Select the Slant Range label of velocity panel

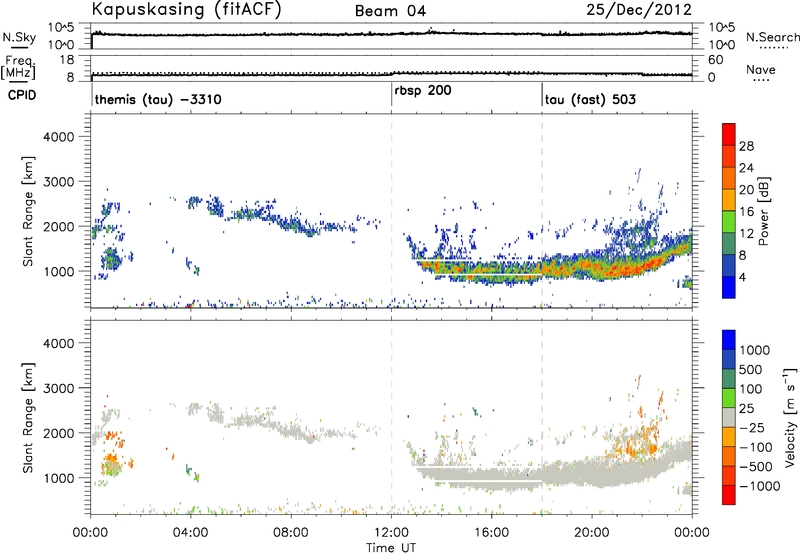point(28,418)
